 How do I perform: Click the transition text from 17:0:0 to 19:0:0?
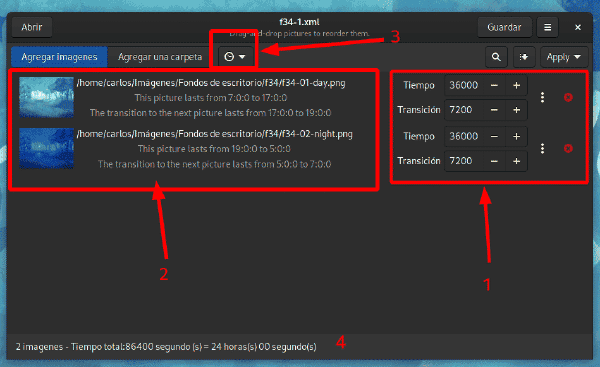point(210,113)
